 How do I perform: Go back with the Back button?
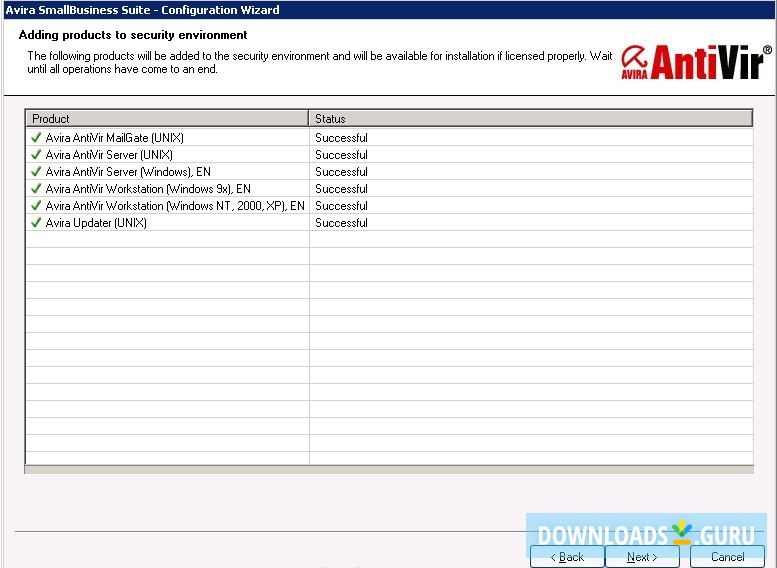tap(567, 557)
